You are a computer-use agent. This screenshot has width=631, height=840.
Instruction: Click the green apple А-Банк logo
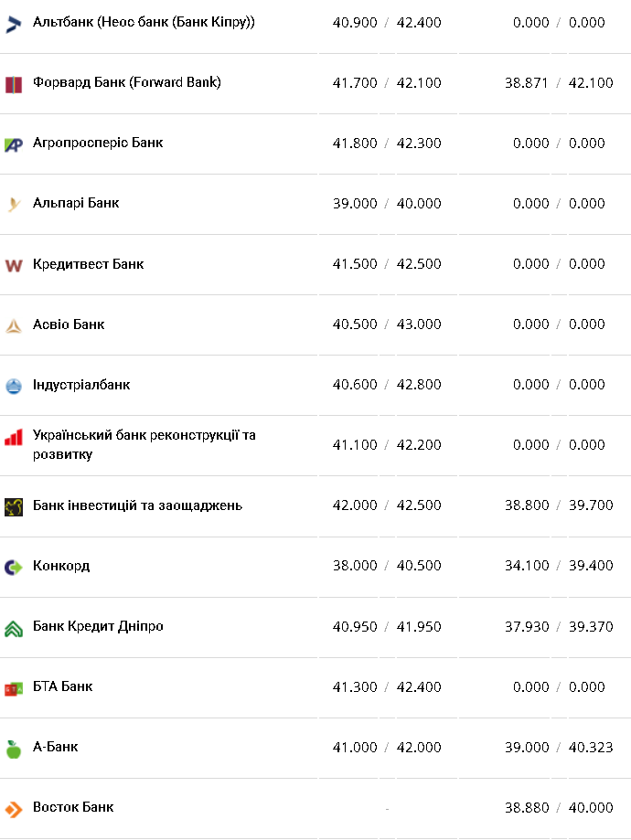14,749
